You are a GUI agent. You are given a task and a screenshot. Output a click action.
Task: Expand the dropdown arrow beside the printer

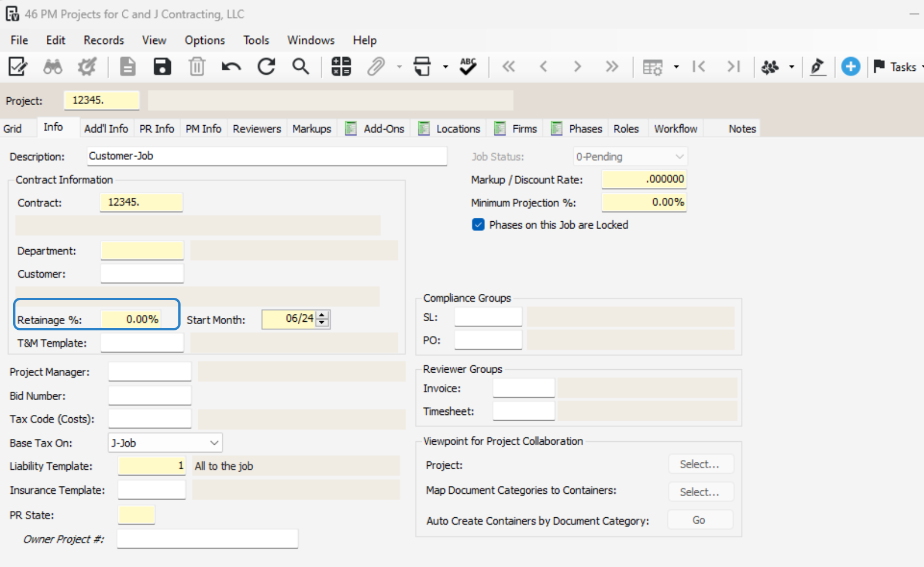tap(445, 67)
